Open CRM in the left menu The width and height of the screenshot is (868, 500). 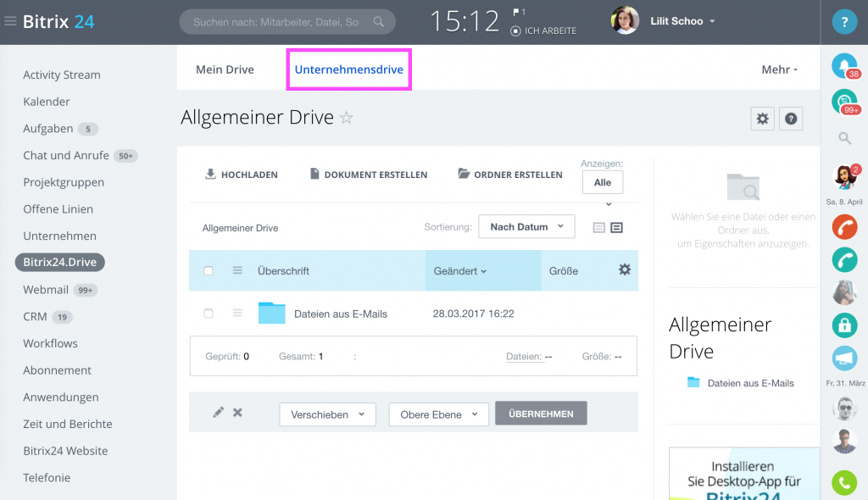coord(35,317)
